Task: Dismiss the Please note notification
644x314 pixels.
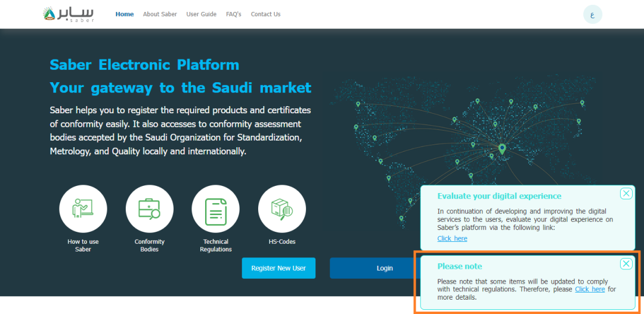Action: [x=626, y=264]
